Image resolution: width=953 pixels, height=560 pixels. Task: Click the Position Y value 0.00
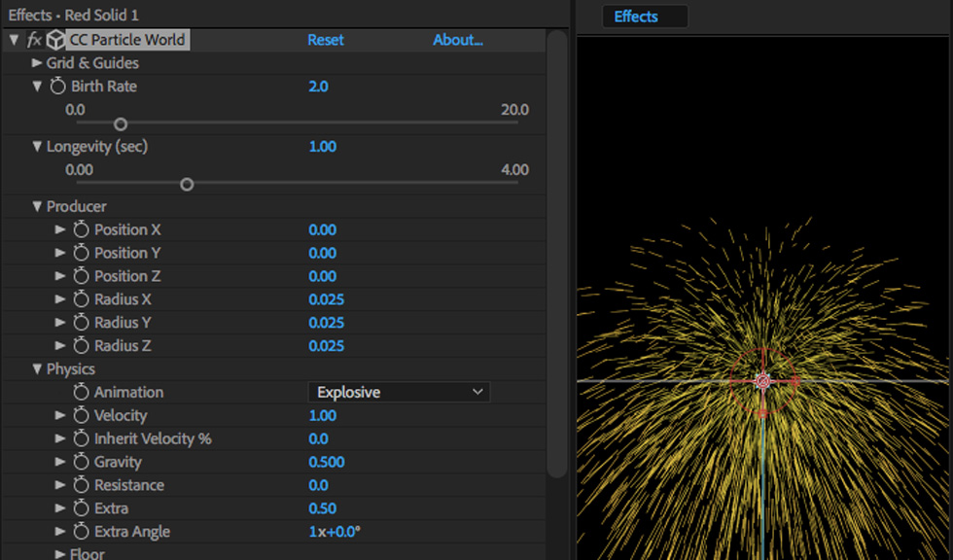322,253
